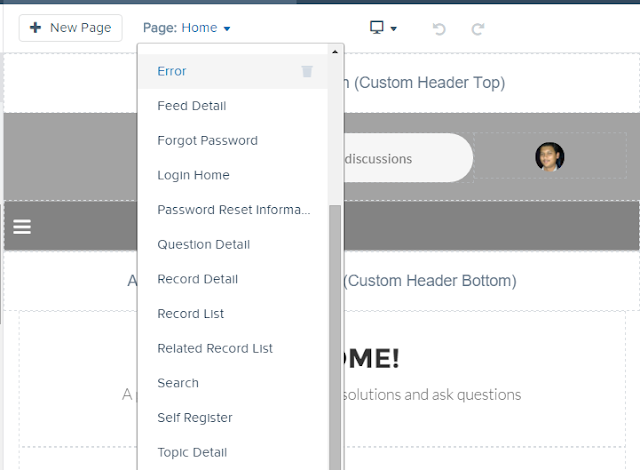This screenshot has height=470, width=640.
Task: Click the redo arrow icon
Action: point(478,28)
